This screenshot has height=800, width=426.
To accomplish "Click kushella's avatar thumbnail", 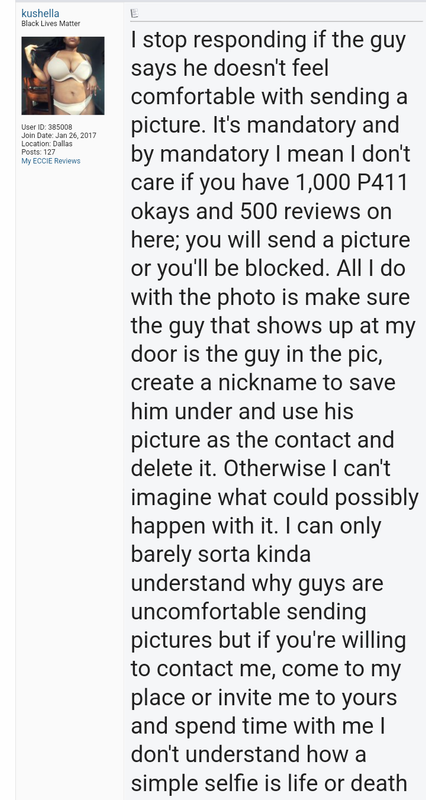I will pos(63,76).
